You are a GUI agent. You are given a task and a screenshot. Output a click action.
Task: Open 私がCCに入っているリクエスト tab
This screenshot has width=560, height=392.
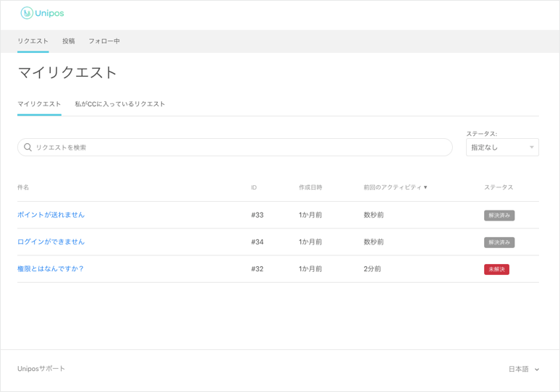click(x=119, y=104)
